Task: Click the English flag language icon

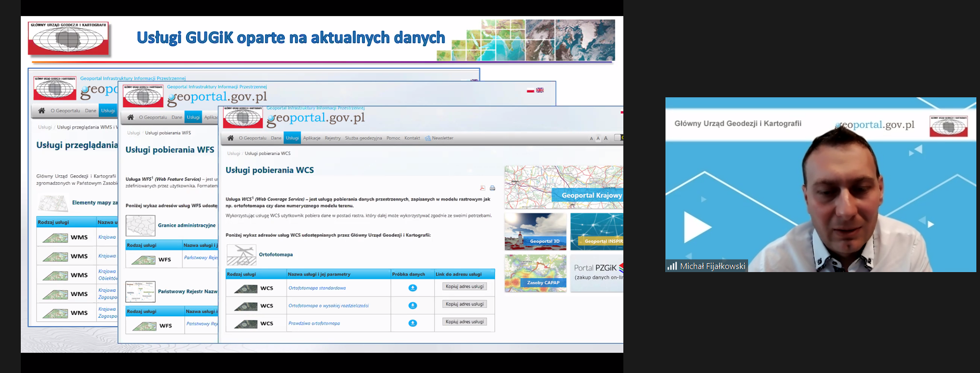Action: [540, 90]
